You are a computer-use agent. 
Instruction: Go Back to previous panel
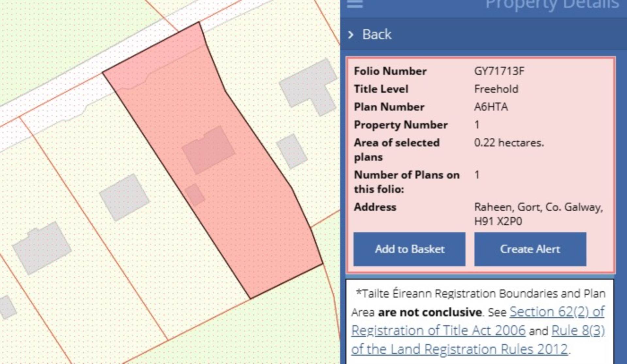pyautogui.click(x=377, y=35)
